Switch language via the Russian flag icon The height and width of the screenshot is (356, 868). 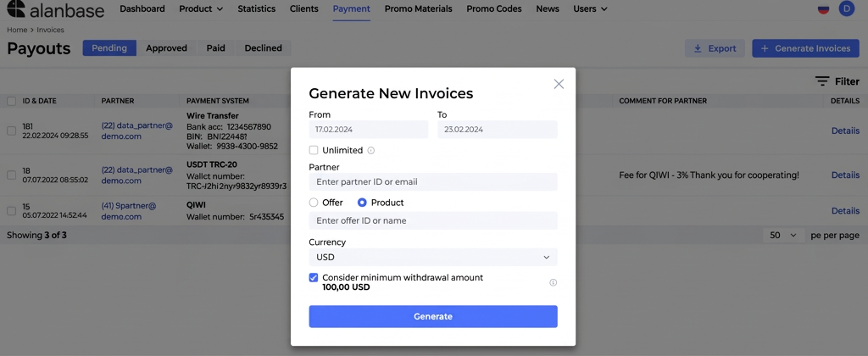pyautogui.click(x=823, y=8)
